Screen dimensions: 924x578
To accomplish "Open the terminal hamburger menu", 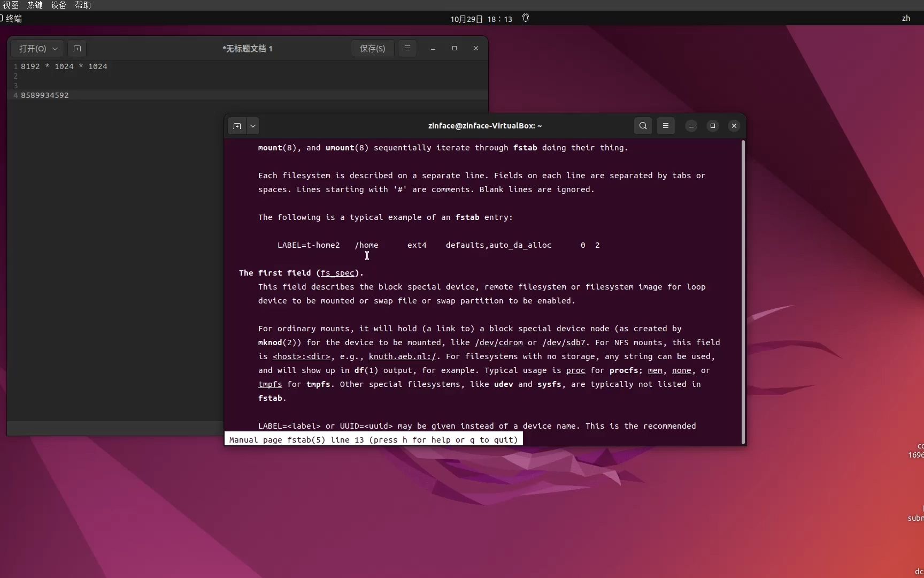I will pyautogui.click(x=665, y=126).
